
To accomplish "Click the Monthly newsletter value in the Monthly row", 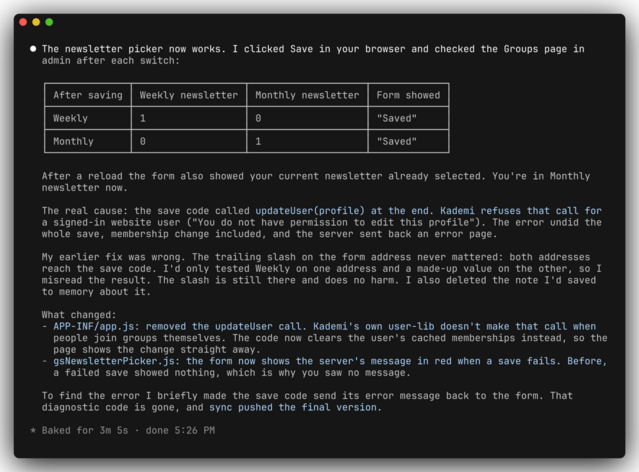I will pos(307,141).
